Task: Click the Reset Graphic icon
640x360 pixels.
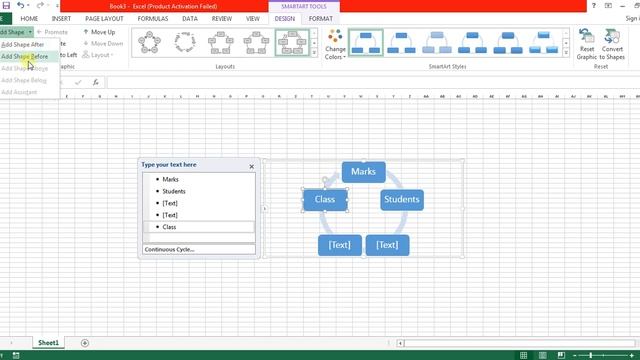Action: (x=587, y=44)
